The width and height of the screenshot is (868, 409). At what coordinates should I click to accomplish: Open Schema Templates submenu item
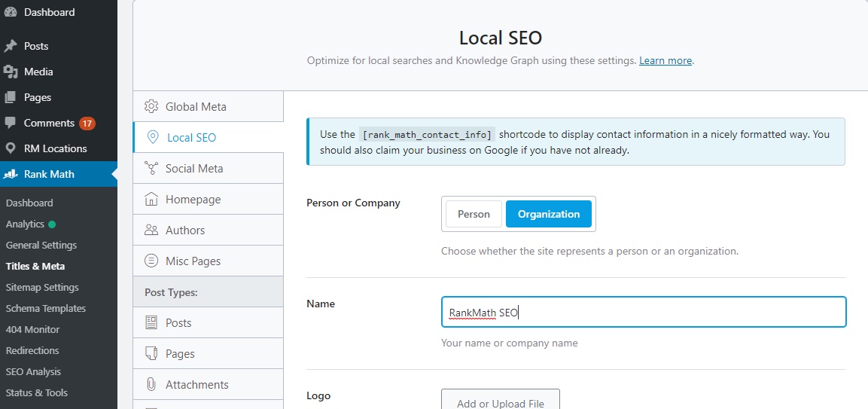pos(46,308)
